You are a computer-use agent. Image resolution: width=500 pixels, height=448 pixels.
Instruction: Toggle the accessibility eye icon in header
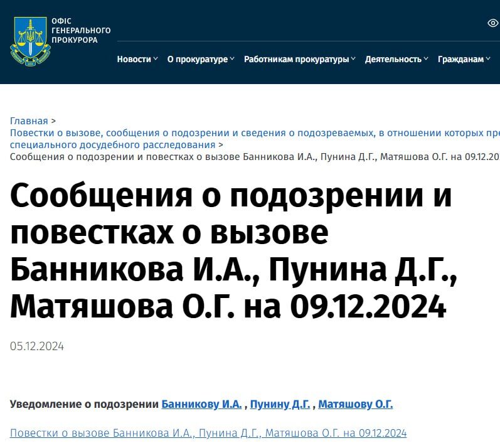[492, 23]
